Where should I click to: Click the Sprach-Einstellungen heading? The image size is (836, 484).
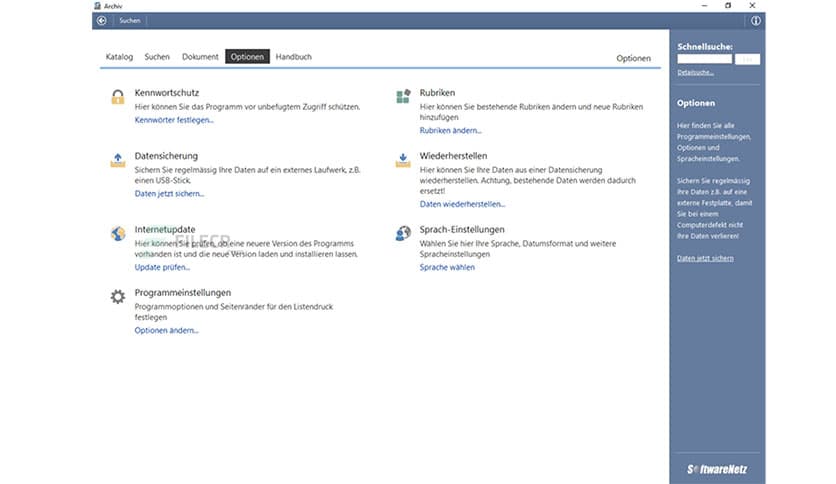[462, 229]
